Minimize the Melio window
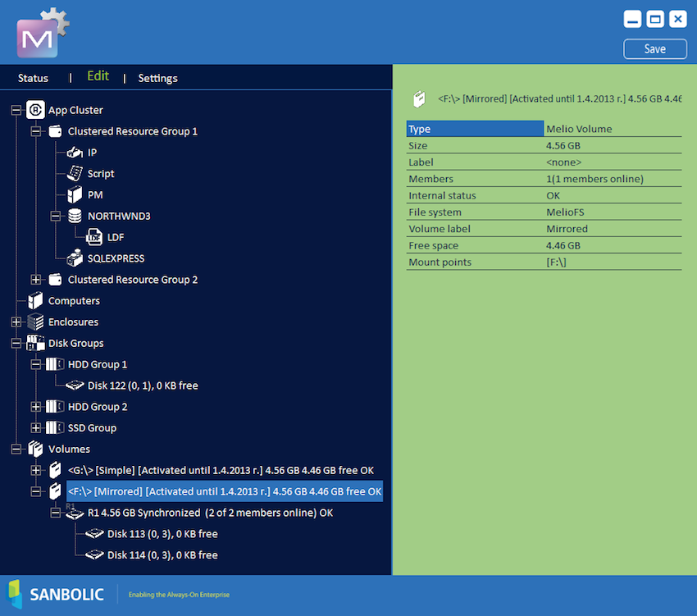 click(632, 19)
